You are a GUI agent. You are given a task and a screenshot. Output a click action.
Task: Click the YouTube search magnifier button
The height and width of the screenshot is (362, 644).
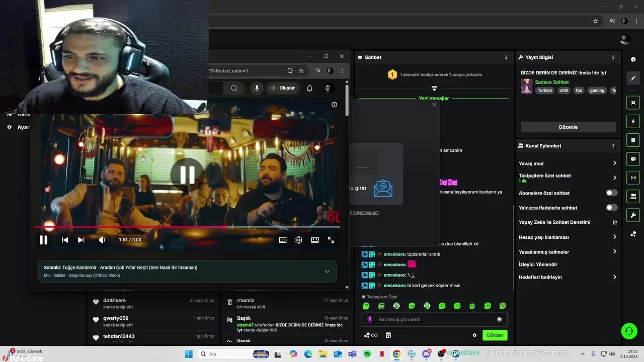pyautogui.click(x=234, y=88)
